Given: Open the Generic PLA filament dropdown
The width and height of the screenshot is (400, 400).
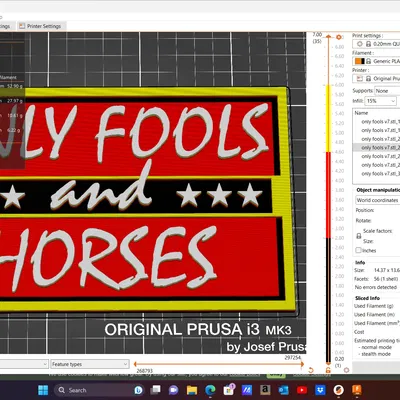Looking at the screenshot, I should pyautogui.click(x=377, y=61).
